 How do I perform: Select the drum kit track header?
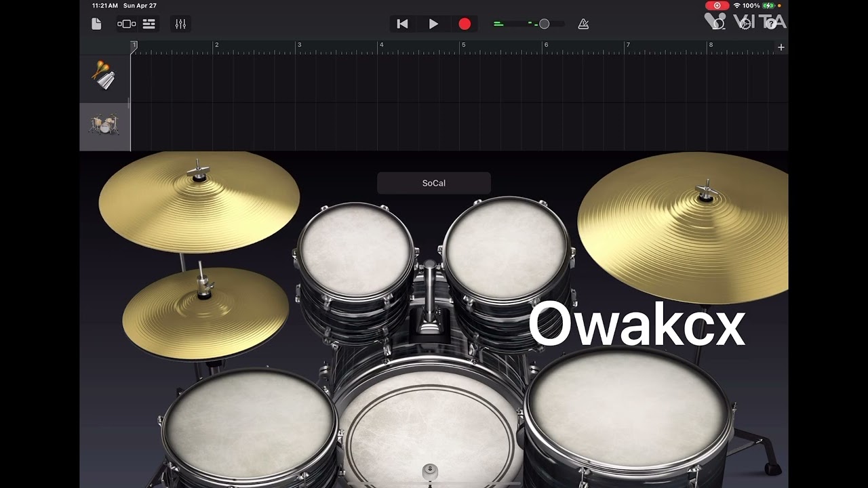(x=104, y=127)
